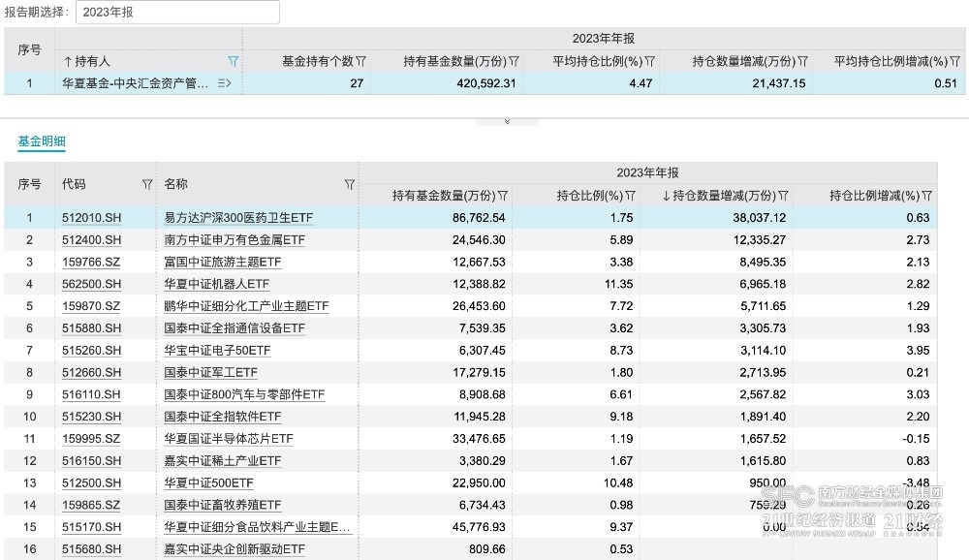Open the 国泰中证全指软件ETF link
The width and height of the screenshot is (969, 560).
tap(223, 417)
